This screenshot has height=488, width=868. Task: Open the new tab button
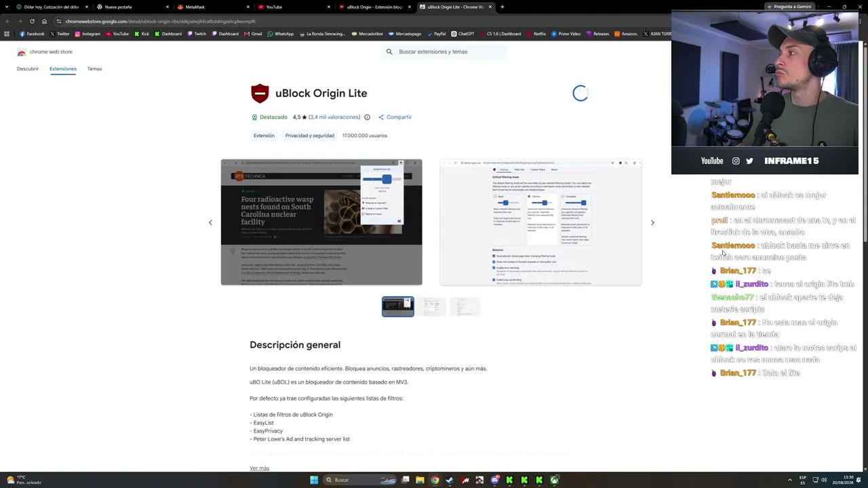click(x=502, y=7)
